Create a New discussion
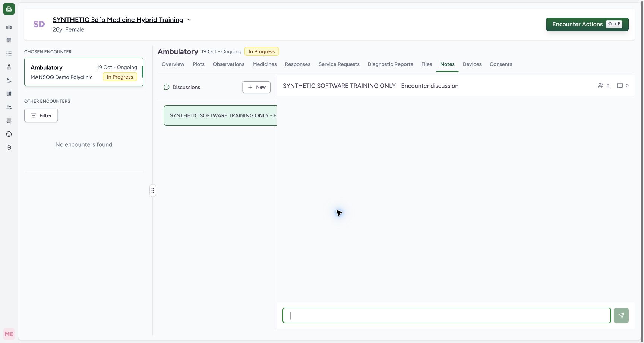Screen dimensions: 644x343 256,87
